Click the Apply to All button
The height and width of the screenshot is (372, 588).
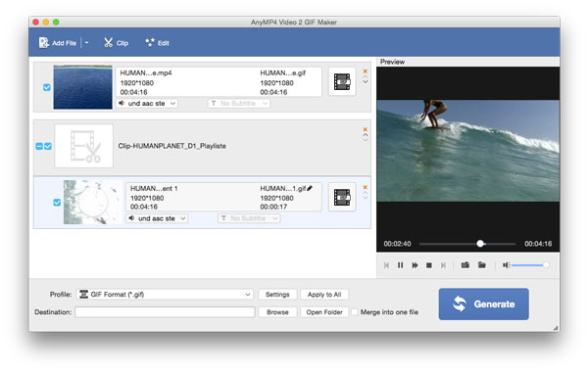(x=324, y=295)
